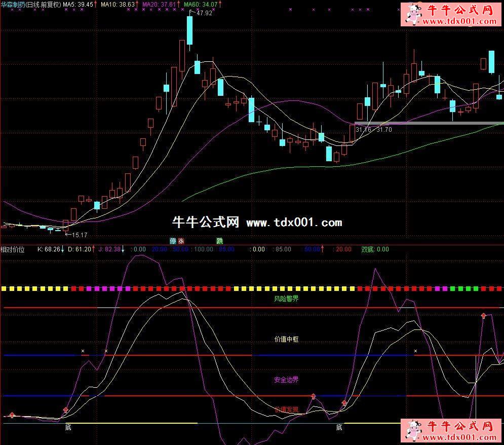Click the red 涨 marker

[x=181, y=241]
